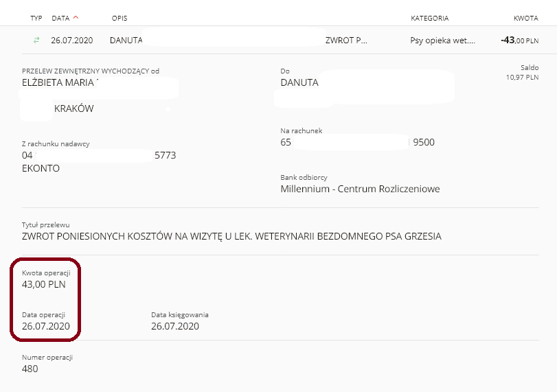The height and width of the screenshot is (392, 557).
Task: Click the EKONTO account name
Action: 41,168
